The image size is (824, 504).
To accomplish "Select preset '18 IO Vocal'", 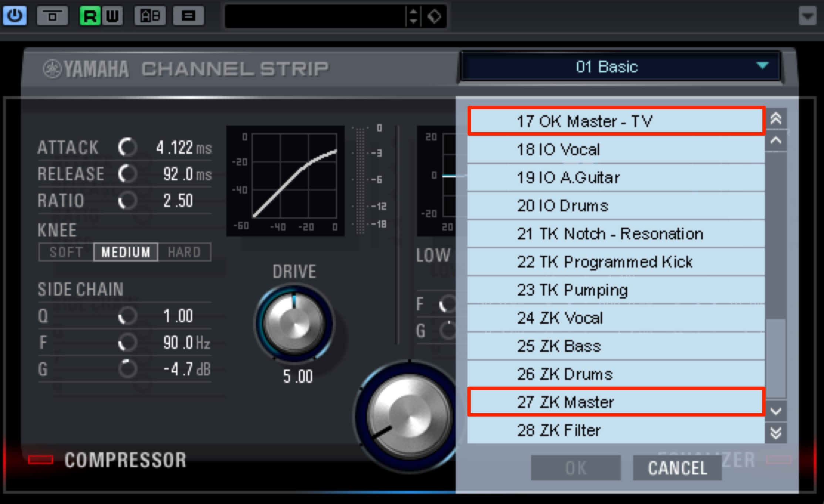I will 616,150.
